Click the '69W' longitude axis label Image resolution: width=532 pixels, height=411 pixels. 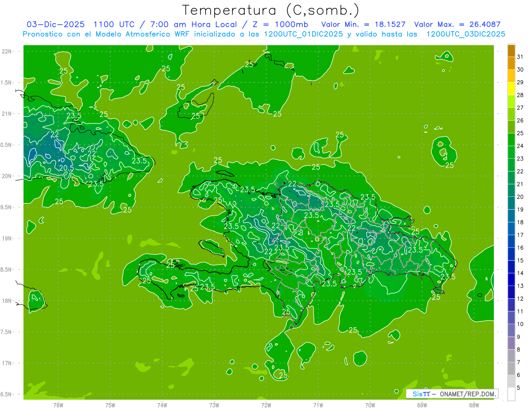click(422, 405)
